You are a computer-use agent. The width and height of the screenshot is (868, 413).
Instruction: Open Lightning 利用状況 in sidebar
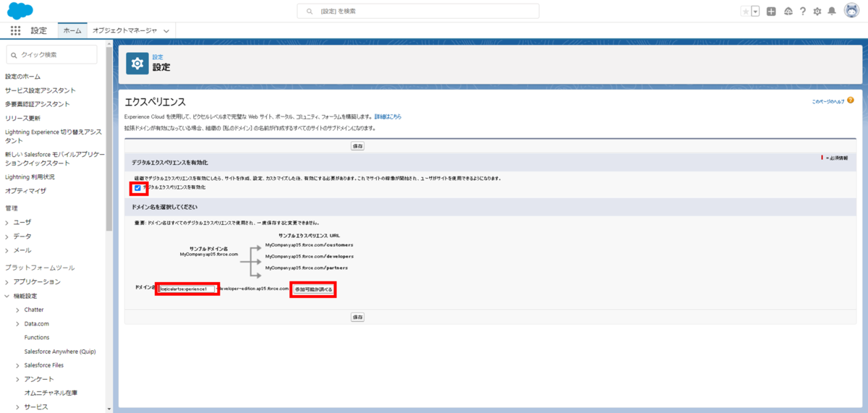30,177
